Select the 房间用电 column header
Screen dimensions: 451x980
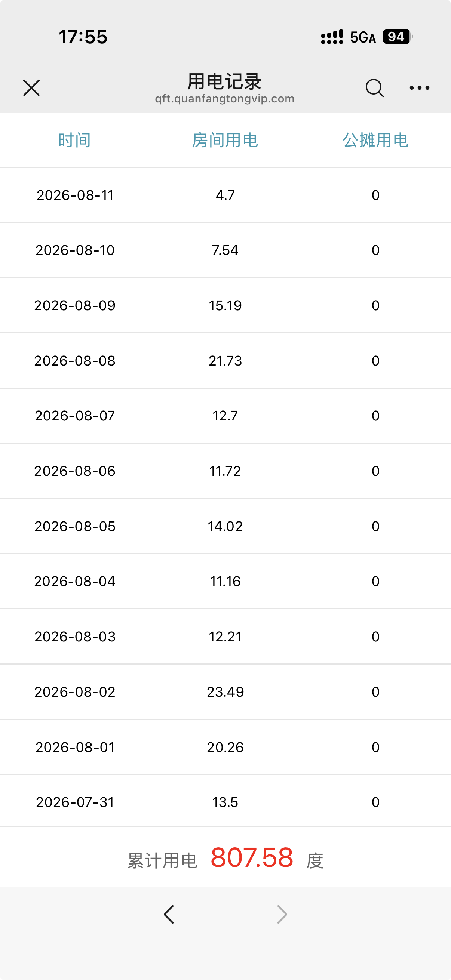click(x=225, y=140)
